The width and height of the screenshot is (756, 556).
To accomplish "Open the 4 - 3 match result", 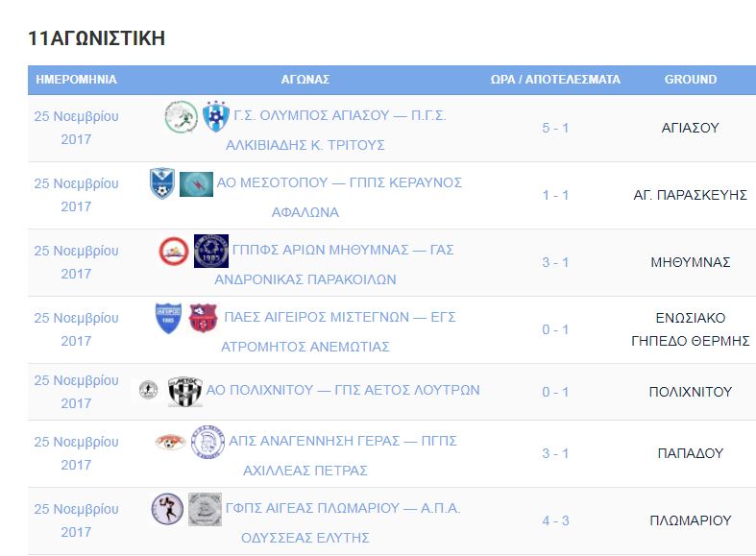I will (x=555, y=520).
